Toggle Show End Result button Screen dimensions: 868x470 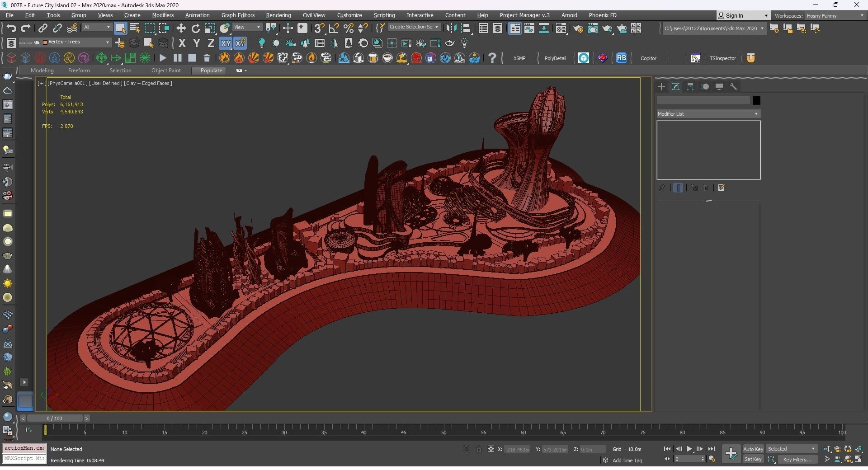coord(678,188)
